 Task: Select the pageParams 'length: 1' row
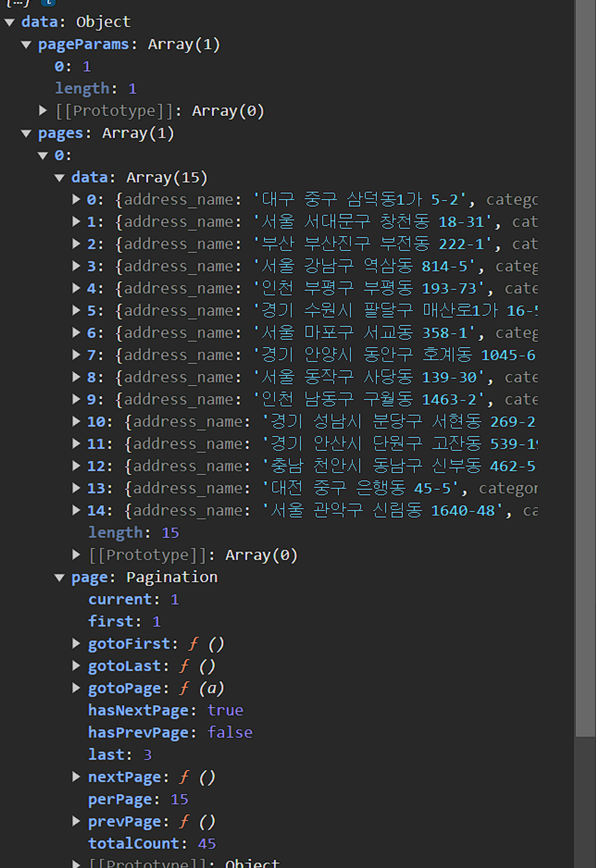pyautogui.click(x=96, y=89)
